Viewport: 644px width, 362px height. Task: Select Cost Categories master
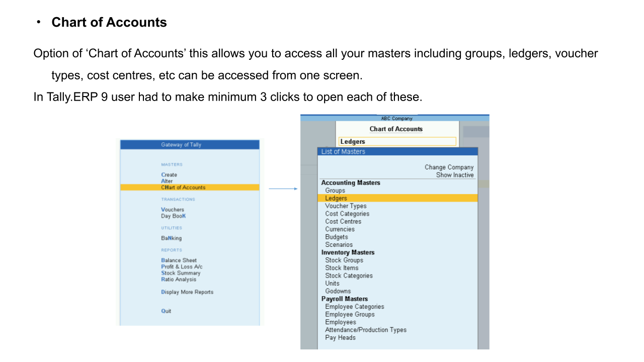(347, 214)
